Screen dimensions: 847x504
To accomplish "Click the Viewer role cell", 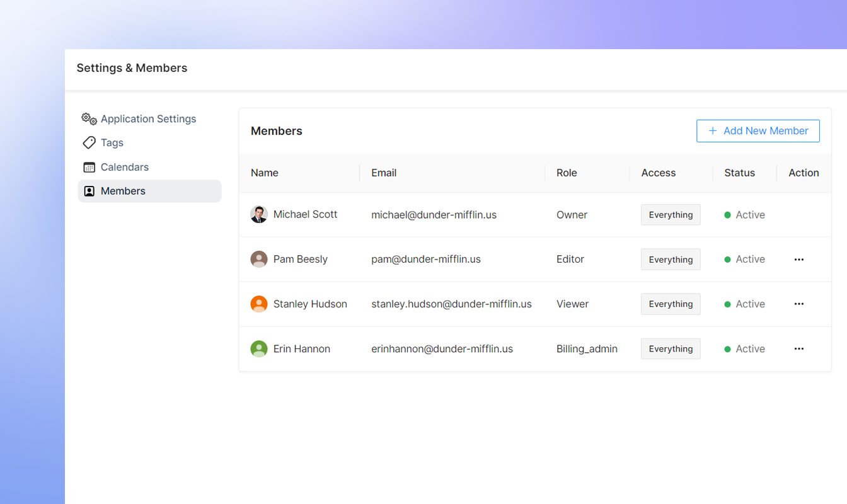I will (x=572, y=304).
